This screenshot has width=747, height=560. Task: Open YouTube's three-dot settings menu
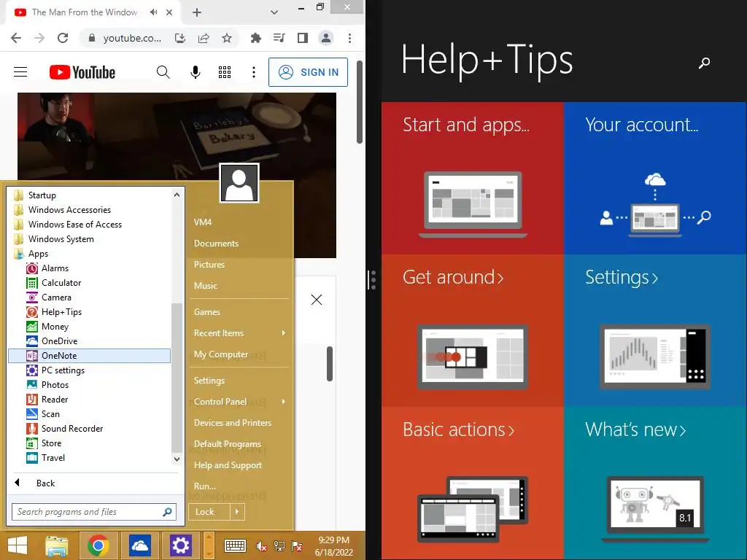tap(254, 72)
